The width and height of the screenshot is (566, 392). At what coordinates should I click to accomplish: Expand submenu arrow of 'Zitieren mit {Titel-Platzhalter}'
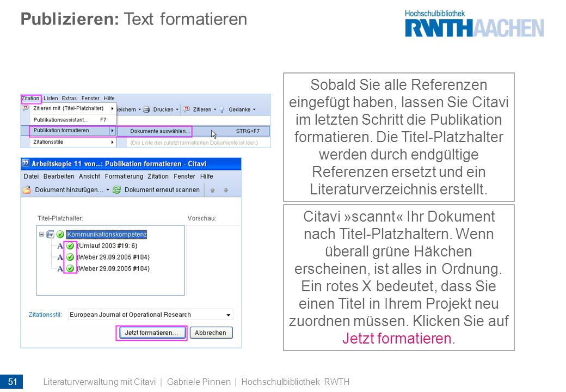point(112,108)
